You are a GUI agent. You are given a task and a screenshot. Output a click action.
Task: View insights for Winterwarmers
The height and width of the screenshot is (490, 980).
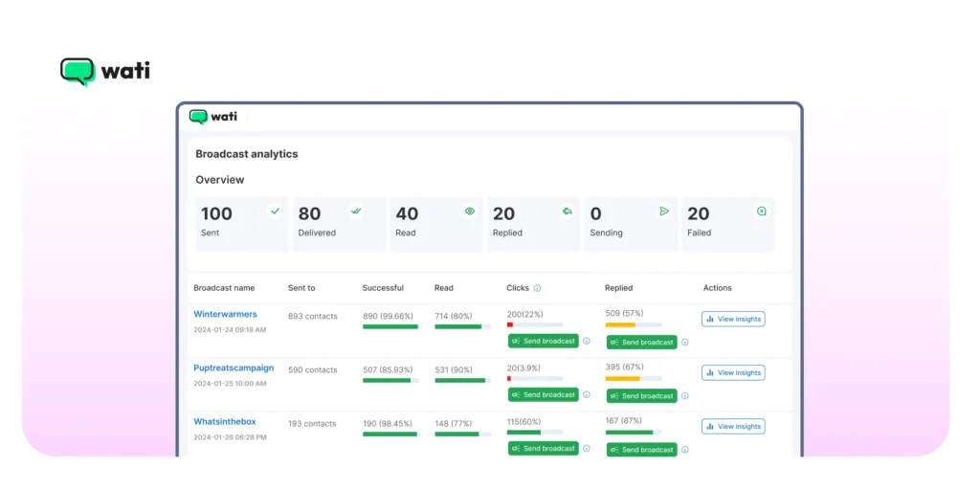coord(733,319)
